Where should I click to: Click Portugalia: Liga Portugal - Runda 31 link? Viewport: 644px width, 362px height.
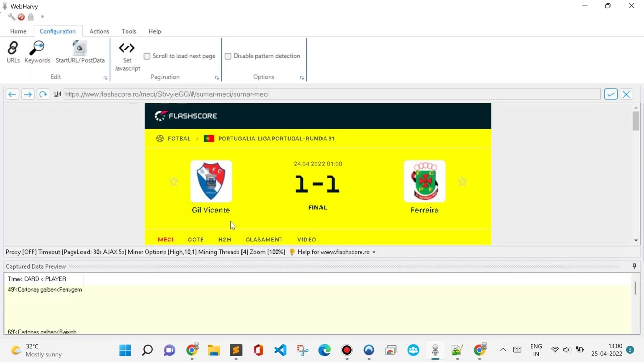click(276, 138)
